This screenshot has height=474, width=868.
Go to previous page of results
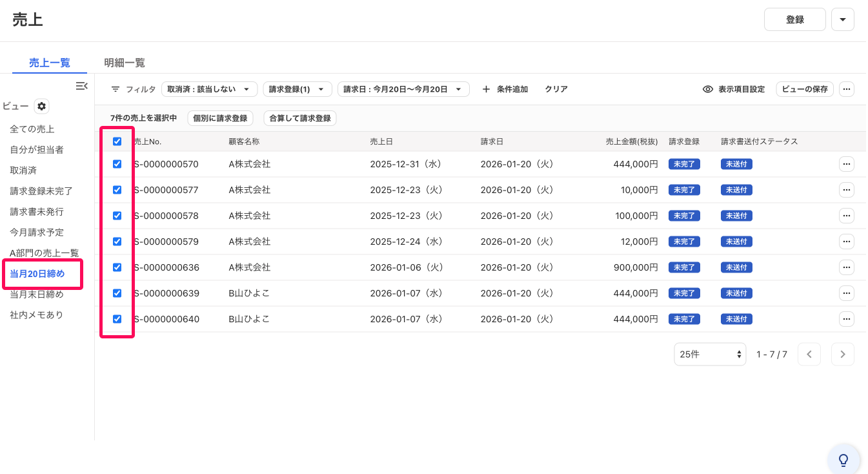click(x=809, y=354)
